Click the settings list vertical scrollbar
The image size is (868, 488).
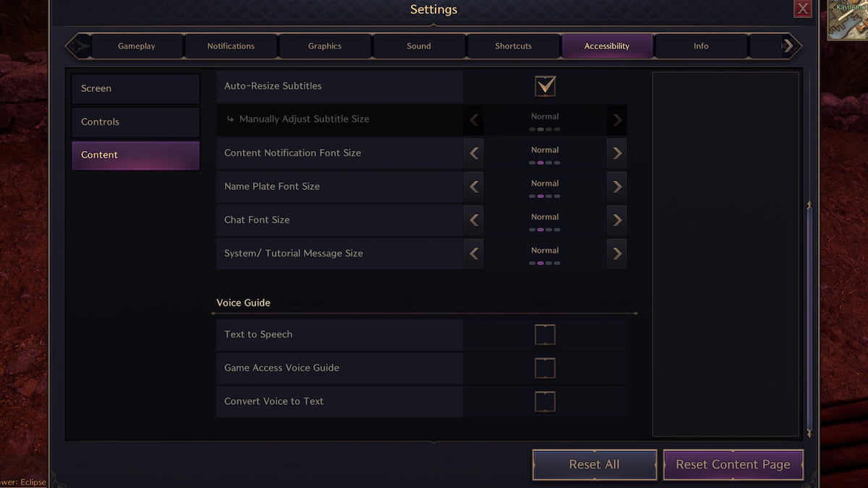809,318
